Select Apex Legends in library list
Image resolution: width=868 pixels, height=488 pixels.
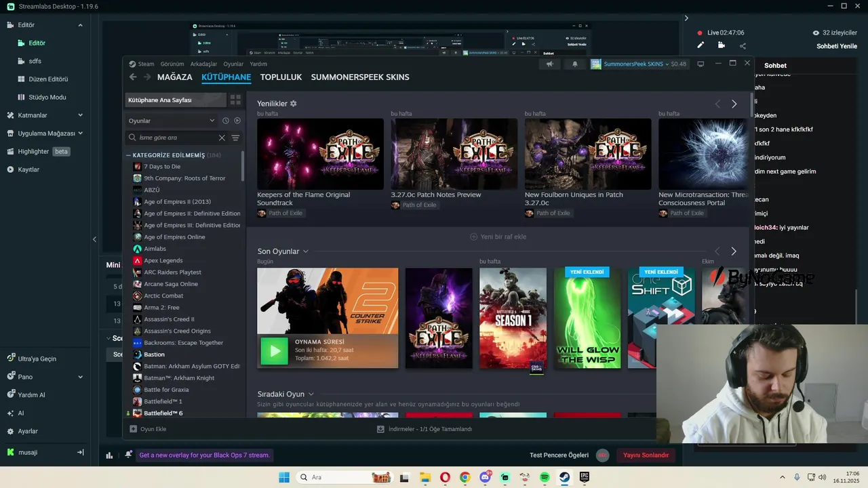pos(163,260)
